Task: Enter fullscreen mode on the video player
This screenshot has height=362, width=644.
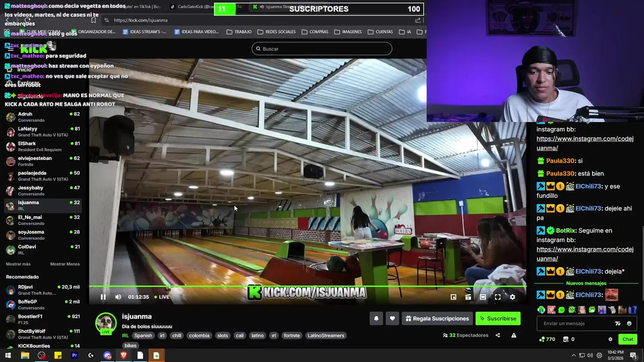Action: pyautogui.click(x=498, y=297)
